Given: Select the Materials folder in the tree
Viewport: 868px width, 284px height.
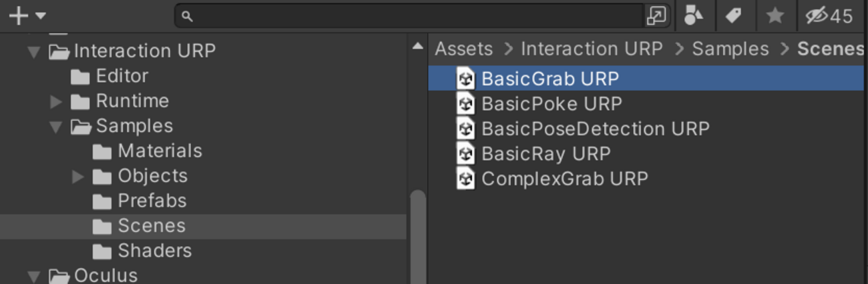Looking at the screenshot, I should point(159,151).
